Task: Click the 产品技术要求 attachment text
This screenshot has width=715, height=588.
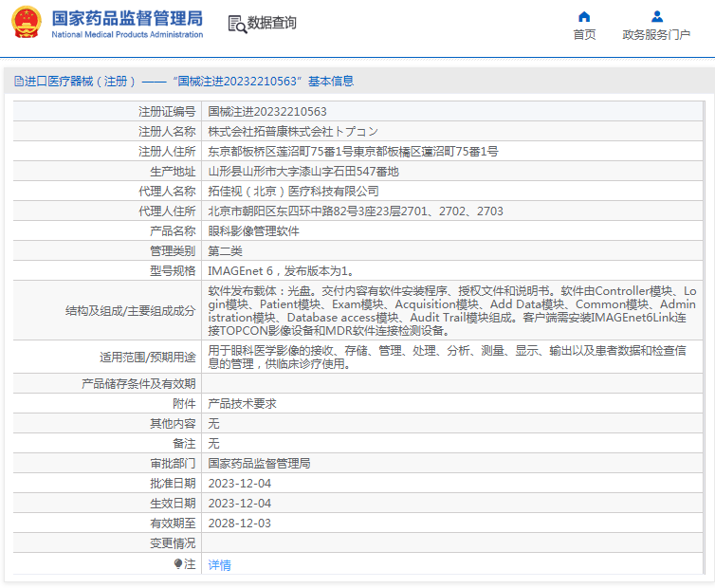Action: coord(242,404)
